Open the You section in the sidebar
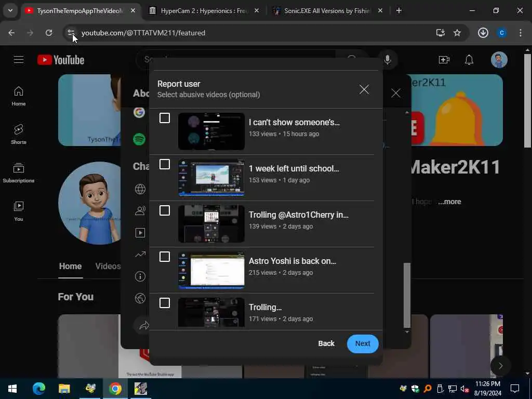532x399 pixels. click(x=19, y=211)
